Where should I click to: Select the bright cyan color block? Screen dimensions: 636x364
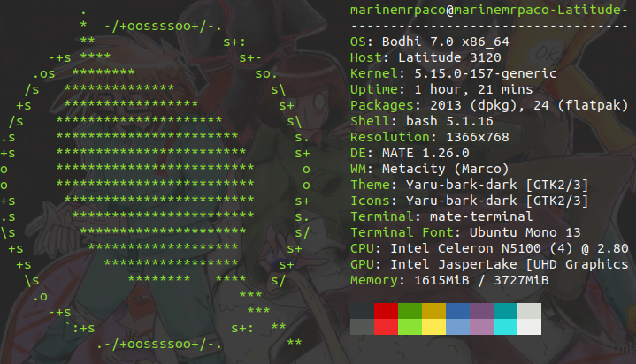click(505, 327)
